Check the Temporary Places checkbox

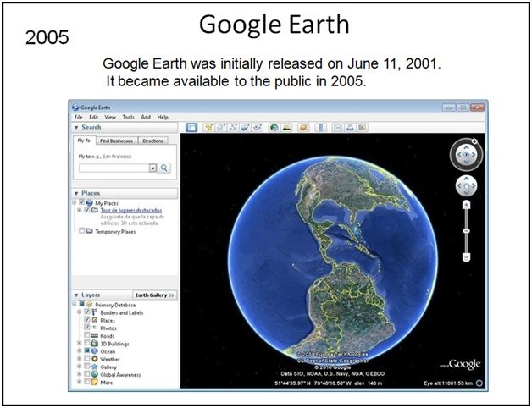(x=81, y=230)
